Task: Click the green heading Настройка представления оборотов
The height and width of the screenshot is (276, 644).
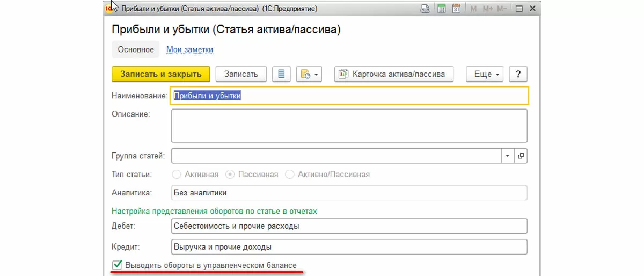Action: coord(214,211)
